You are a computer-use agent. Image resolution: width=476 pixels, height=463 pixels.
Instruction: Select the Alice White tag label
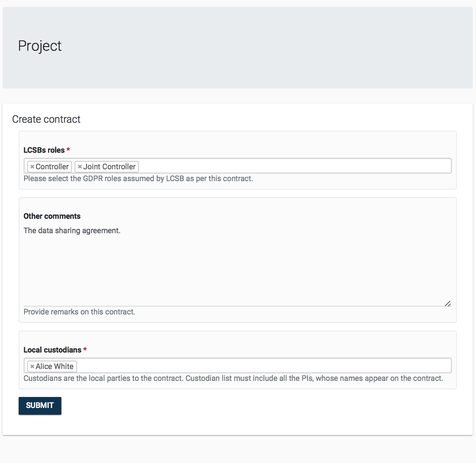pyautogui.click(x=55, y=367)
